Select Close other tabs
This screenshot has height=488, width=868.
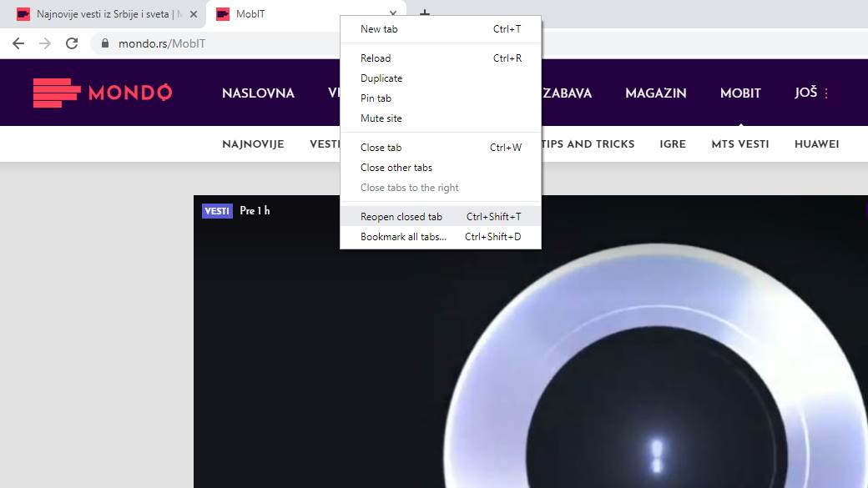click(x=396, y=168)
